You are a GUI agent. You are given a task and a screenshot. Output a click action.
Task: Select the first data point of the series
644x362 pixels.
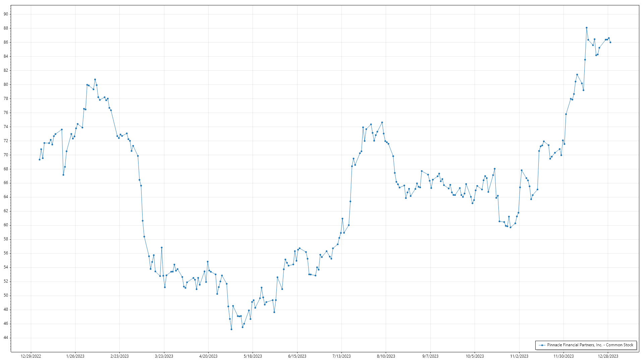[40, 160]
